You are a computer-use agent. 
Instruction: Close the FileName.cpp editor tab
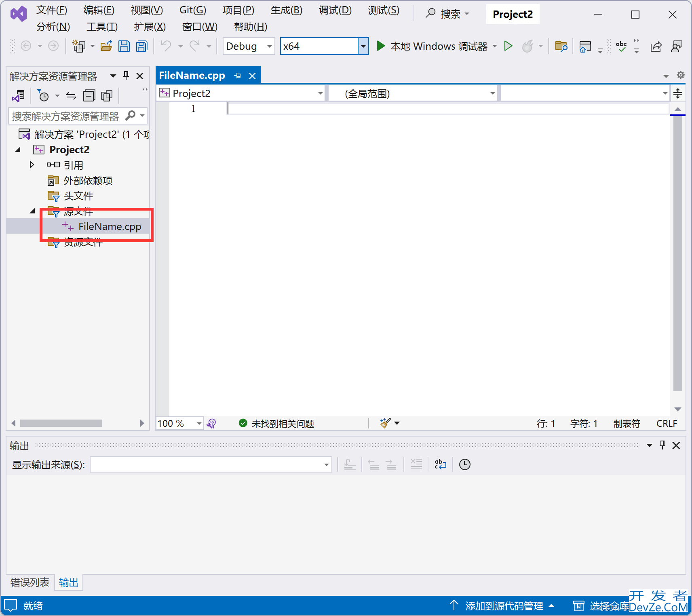pos(252,76)
